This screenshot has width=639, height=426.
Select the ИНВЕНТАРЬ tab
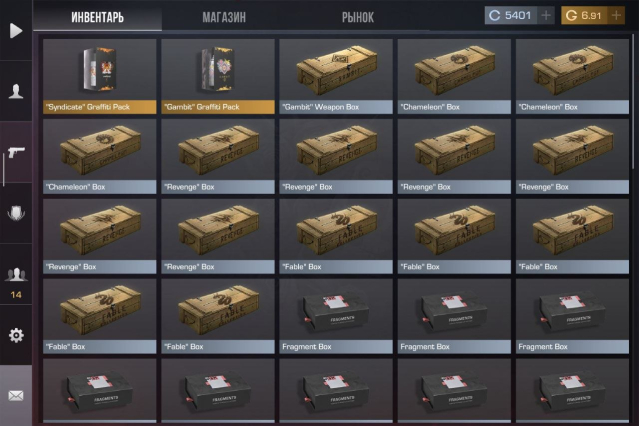point(97,17)
